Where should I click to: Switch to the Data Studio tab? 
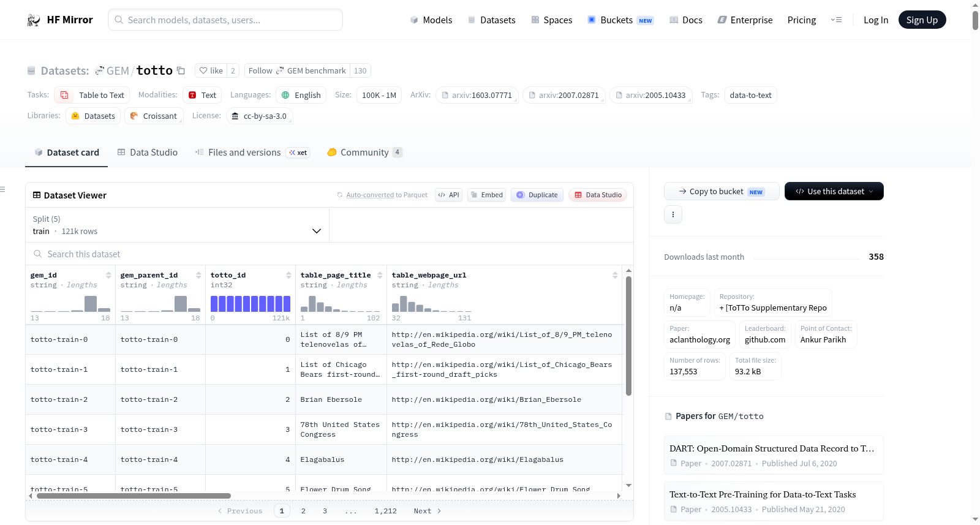pos(148,152)
